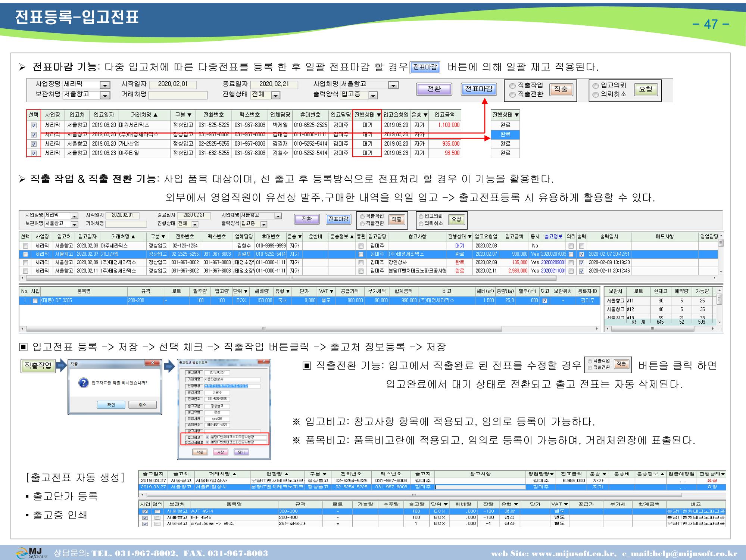This screenshot has width=746, height=560.
Task: Click 시작일자 2020.02.01 field in first toolbar
Action: 172,85
